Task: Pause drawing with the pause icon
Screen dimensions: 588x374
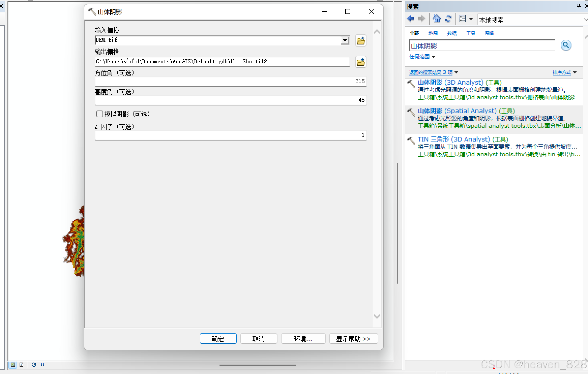Action: point(42,365)
